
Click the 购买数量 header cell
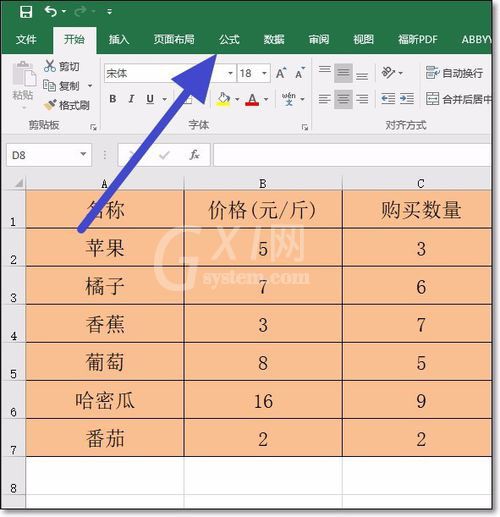[417, 209]
